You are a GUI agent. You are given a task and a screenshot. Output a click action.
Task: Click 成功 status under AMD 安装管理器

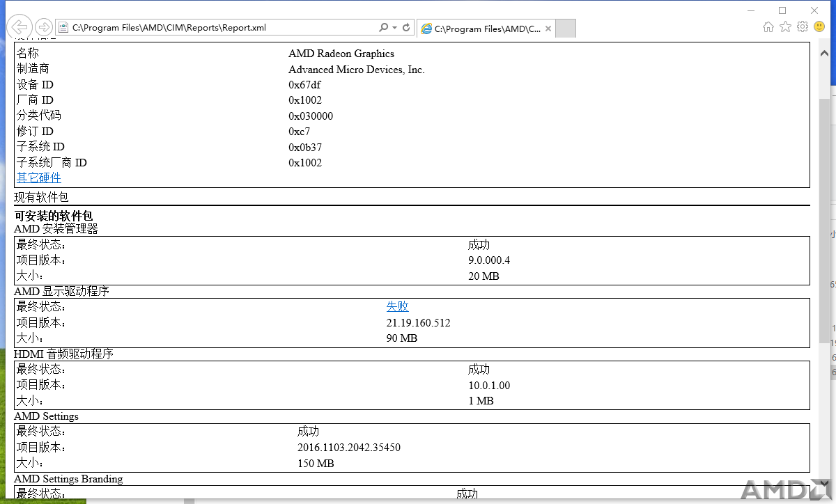point(479,244)
